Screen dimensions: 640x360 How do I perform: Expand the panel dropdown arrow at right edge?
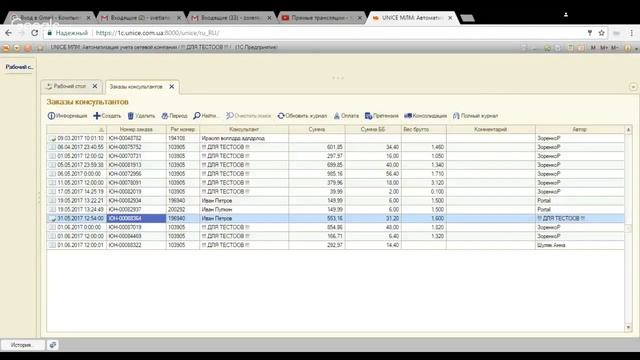[633, 87]
